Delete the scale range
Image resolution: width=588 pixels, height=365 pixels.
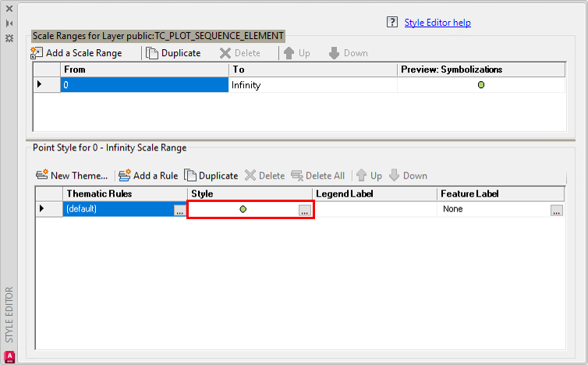click(x=240, y=53)
